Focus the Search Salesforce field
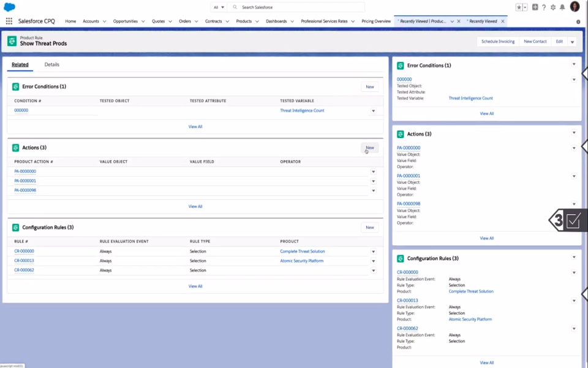588x368 pixels. coord(296,7)
